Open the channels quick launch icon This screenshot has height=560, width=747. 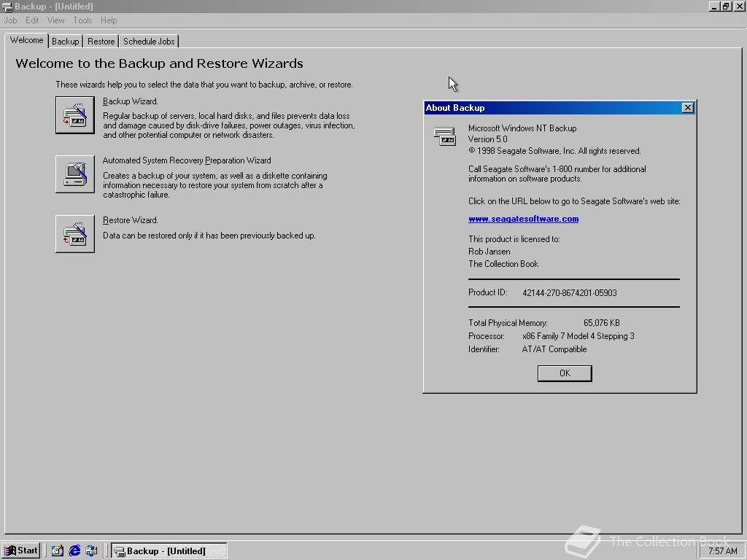[91, 551]
